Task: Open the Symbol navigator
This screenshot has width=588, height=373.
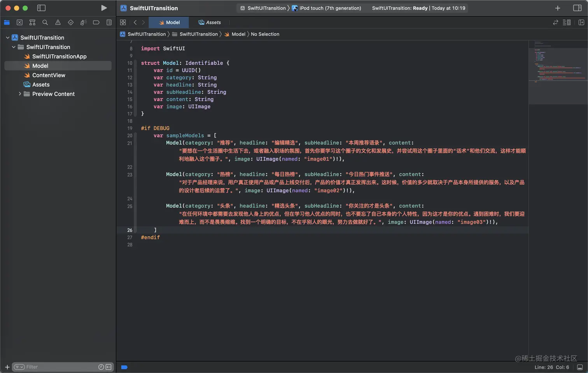Action: click(x=32, y=23)
